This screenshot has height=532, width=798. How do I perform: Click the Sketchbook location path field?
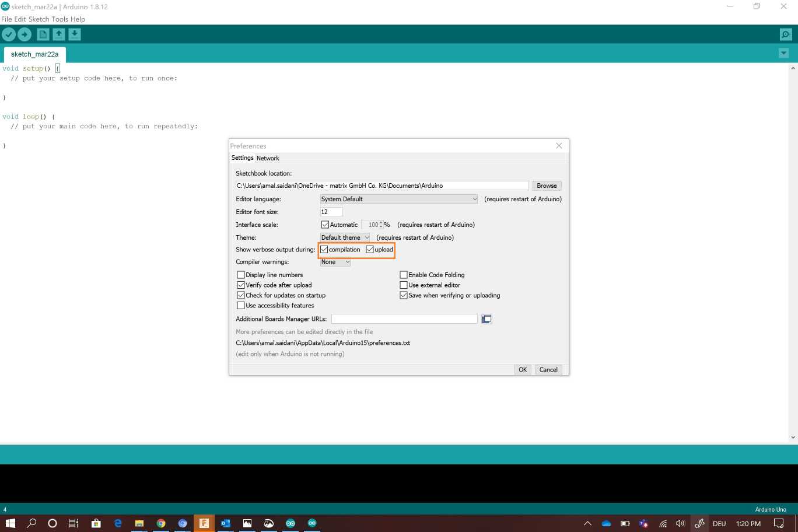pyautogui.click(x=382, y=185)
